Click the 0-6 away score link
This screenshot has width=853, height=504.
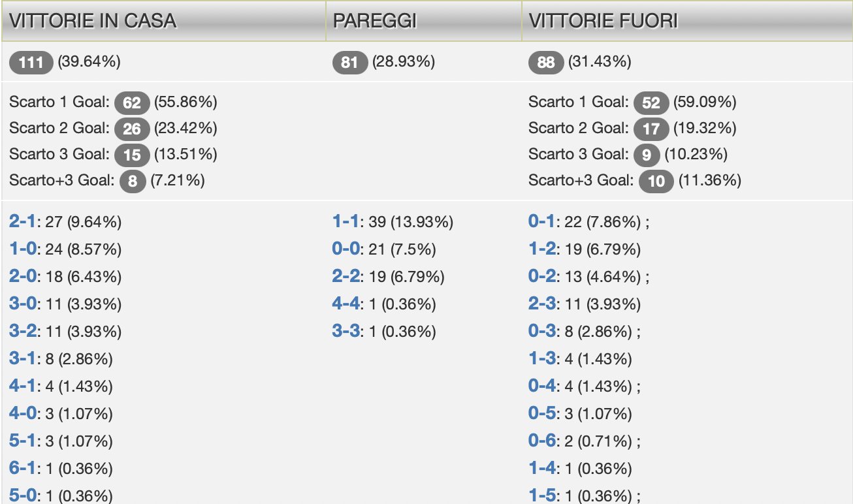coord(542,441)
